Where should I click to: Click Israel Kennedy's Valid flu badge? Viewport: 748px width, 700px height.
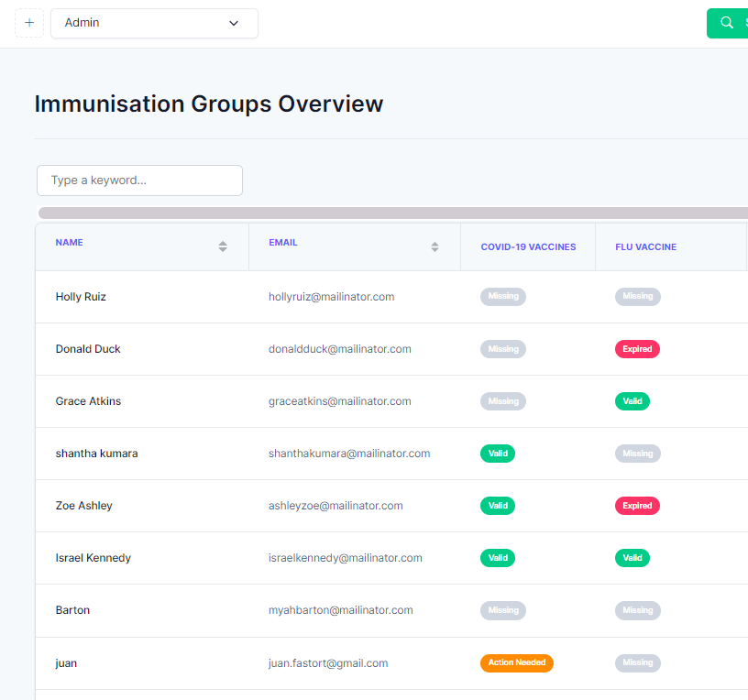click(632, 558)
